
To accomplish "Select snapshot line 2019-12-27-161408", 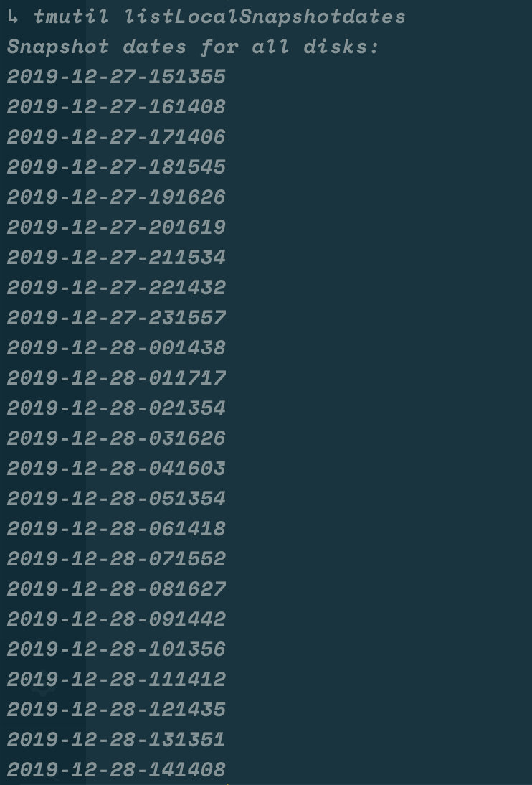I will pyautogui.click(x=117, y=107).
